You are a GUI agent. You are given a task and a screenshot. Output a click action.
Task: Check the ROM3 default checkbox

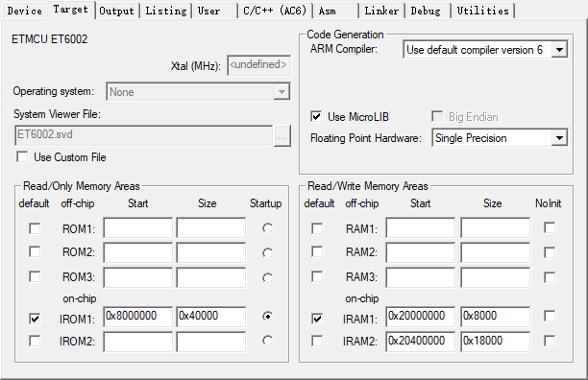point(35,276)
